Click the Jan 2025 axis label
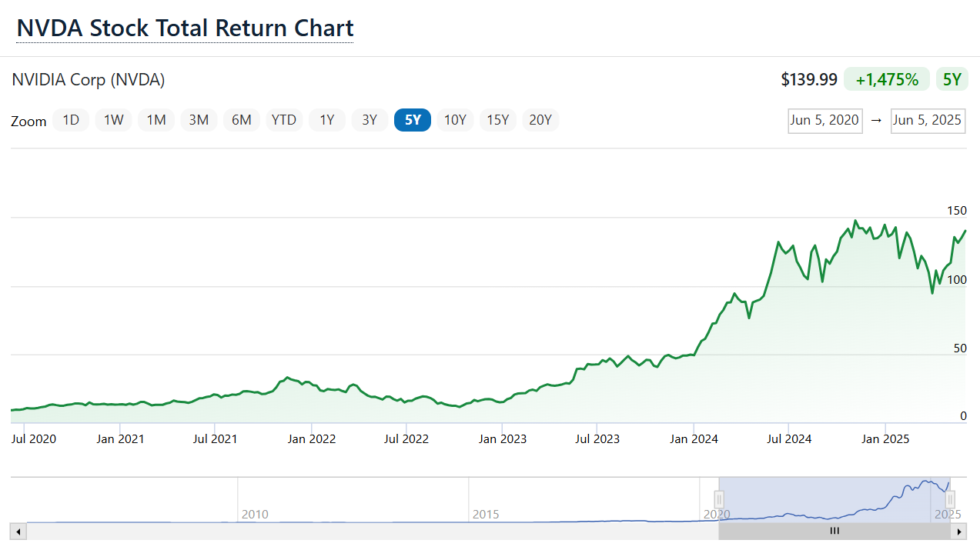 click(885, 439)
